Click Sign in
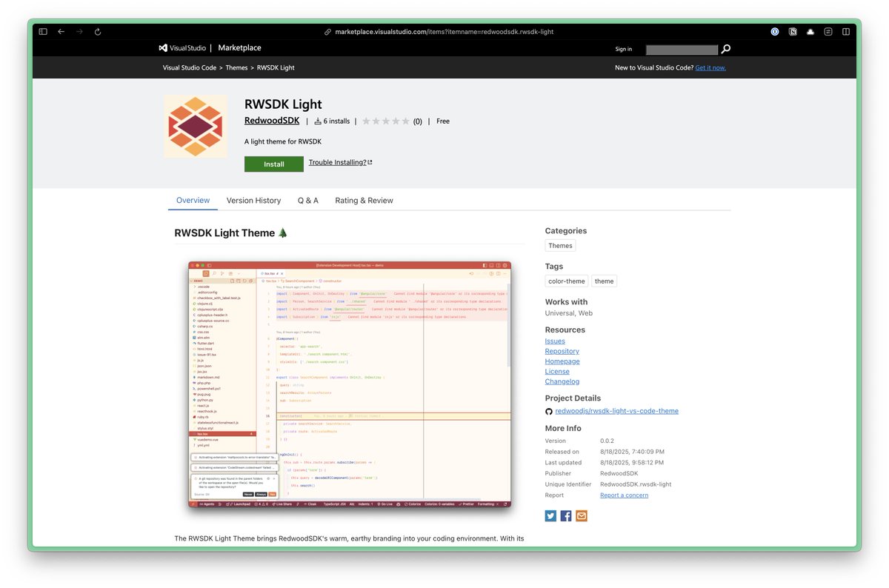 point(624,49)
